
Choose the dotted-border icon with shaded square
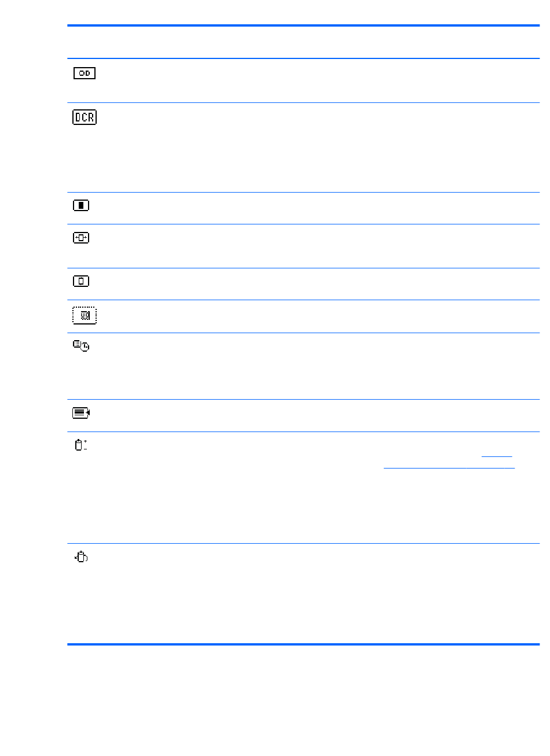tap(85, 316)
